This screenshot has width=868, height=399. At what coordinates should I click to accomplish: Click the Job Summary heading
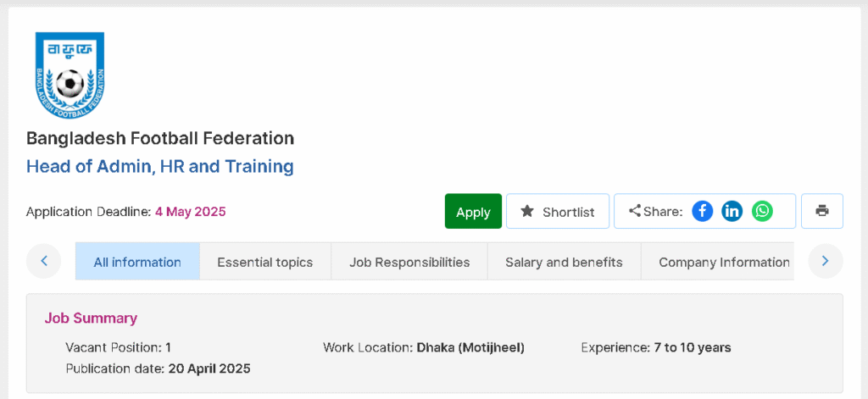point(91,319)
